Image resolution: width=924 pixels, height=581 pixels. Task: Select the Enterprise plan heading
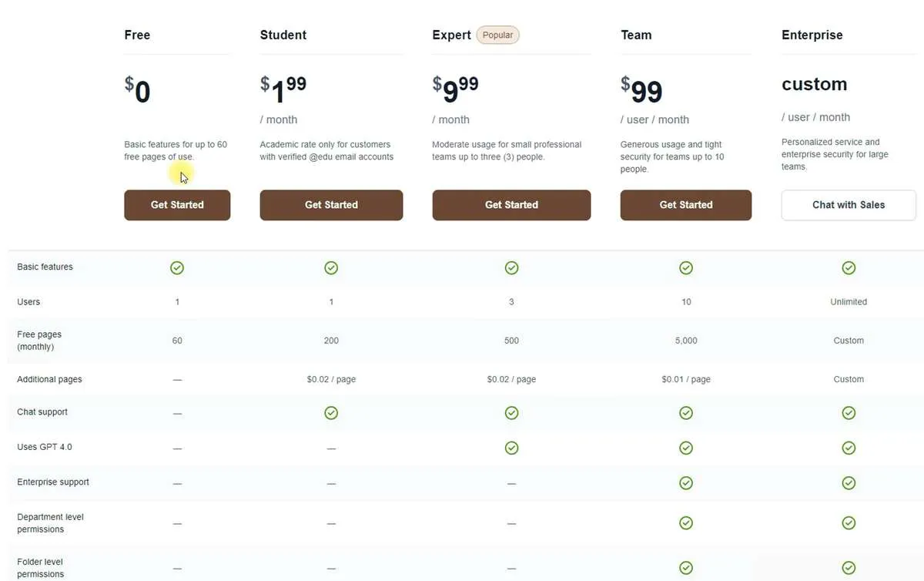(x=812, y=35)
